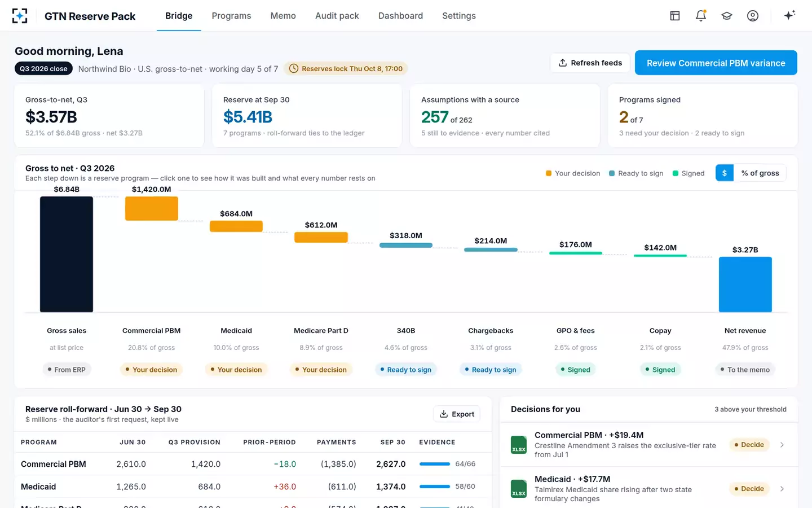Click Decide for Medicaid +$17.7M
The height and width of the screenshot is (508, 812).
(749, 489)
